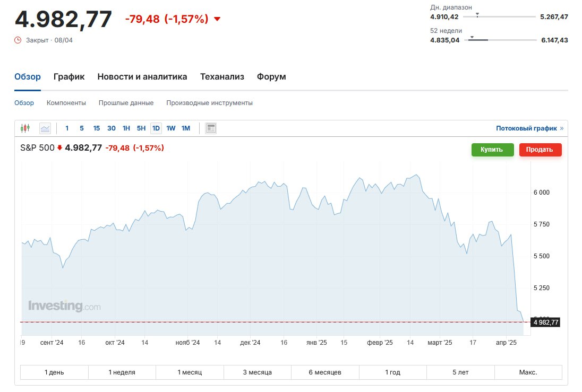Open the Прошлые данные sub-tab

(x=126, y=103)
